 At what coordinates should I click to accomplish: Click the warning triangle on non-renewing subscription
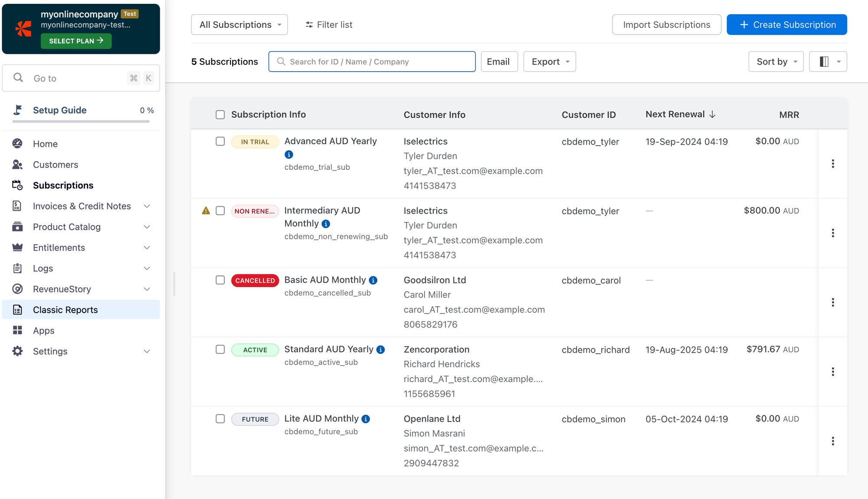click(x=205, y=210)
